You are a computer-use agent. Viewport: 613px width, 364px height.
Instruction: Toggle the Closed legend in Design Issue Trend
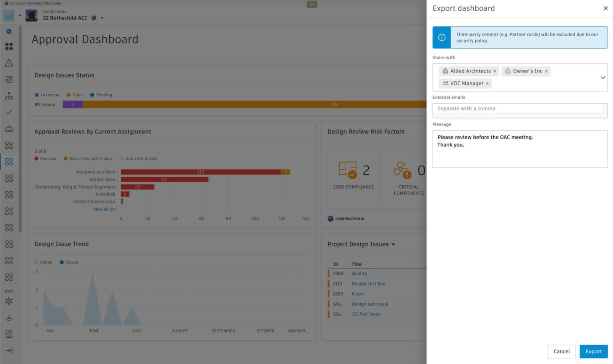point(69,262)
